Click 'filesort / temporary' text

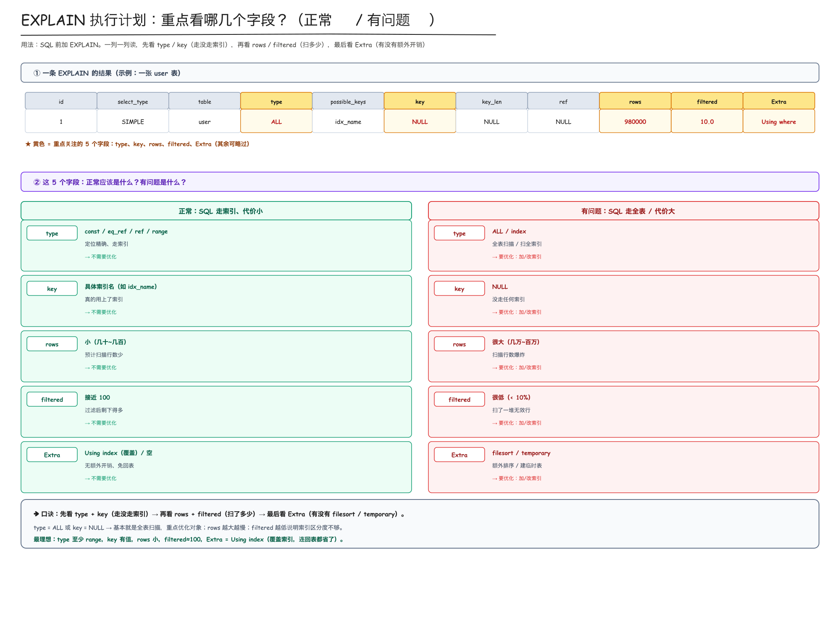pos(521,453)
